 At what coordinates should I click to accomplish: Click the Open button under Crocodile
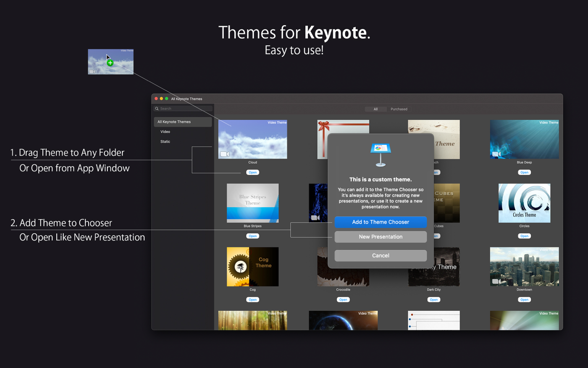[x=343, y=300]
